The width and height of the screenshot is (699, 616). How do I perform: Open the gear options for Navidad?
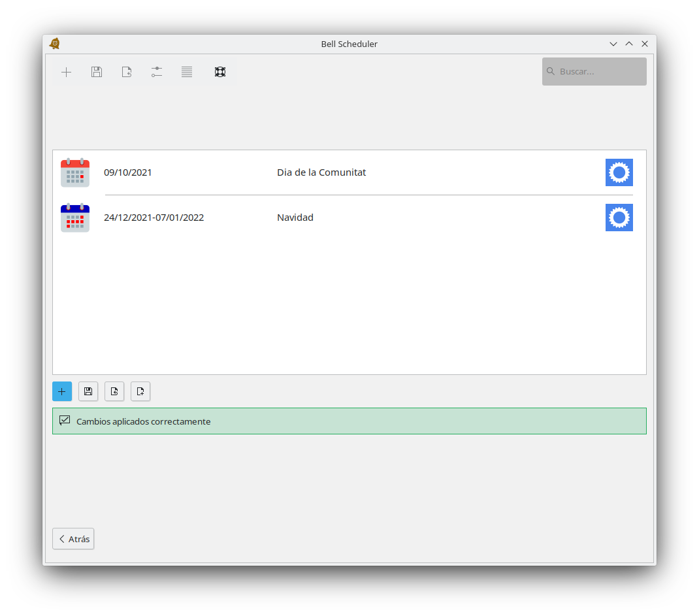pyautogui.click(x=619, y=218)
